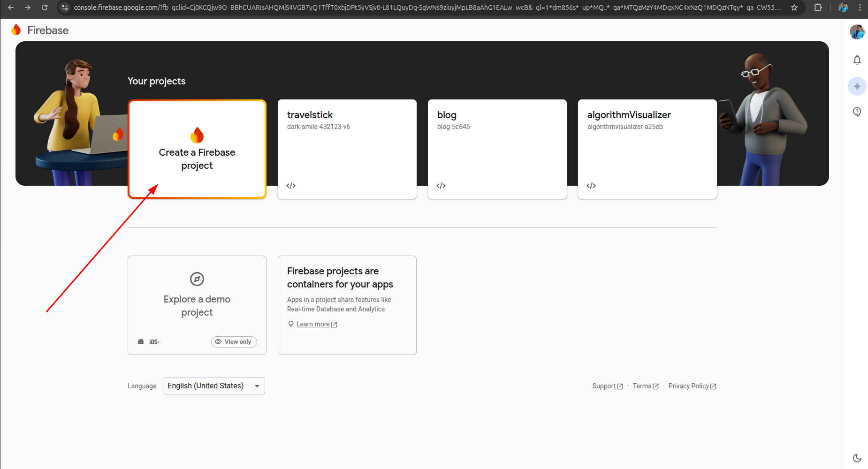Click the View only badge
868x469 pixels.
[x=234, y=342]
